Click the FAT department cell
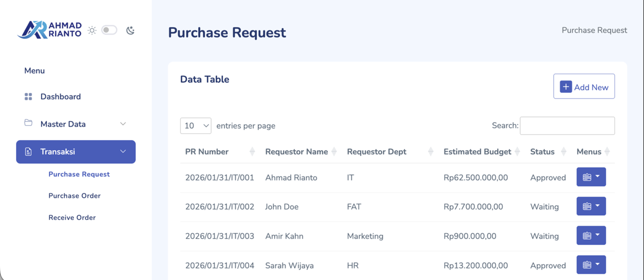 (354, 206)
